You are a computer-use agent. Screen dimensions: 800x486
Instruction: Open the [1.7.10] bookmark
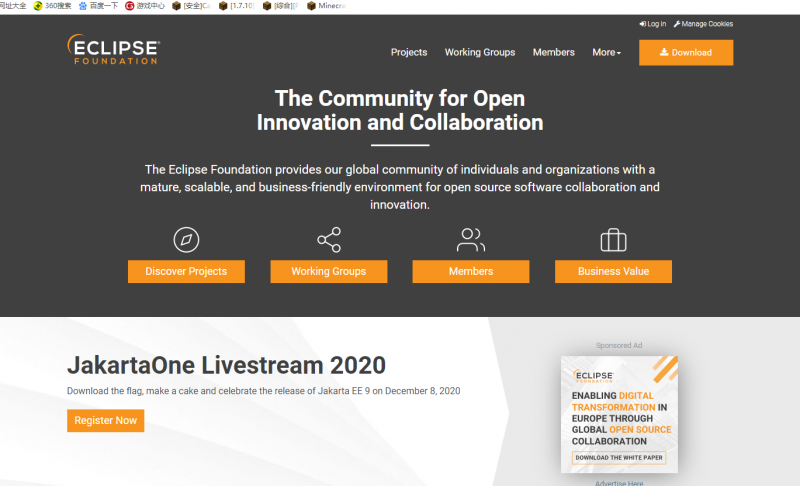click(x=237, y=6)
